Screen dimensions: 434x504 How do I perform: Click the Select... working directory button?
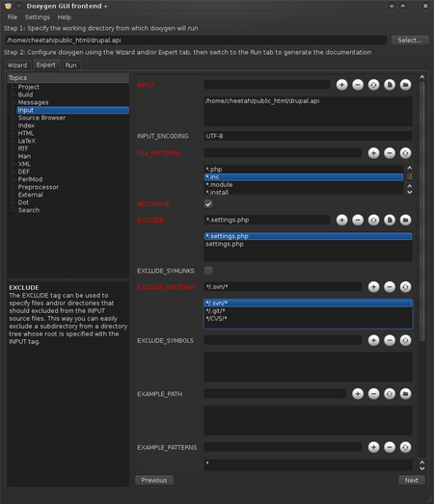(x=410, y=40)
